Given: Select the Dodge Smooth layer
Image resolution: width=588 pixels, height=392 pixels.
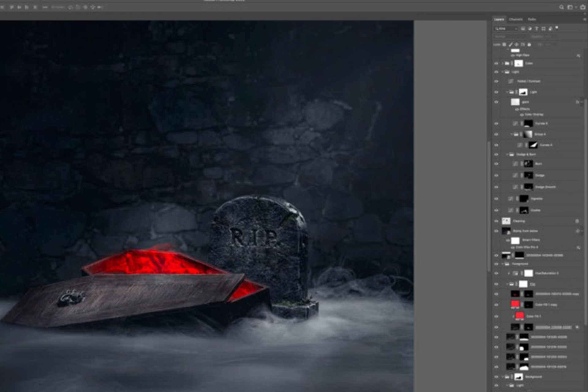Looking at the screenshot, I should click(545, 187).
